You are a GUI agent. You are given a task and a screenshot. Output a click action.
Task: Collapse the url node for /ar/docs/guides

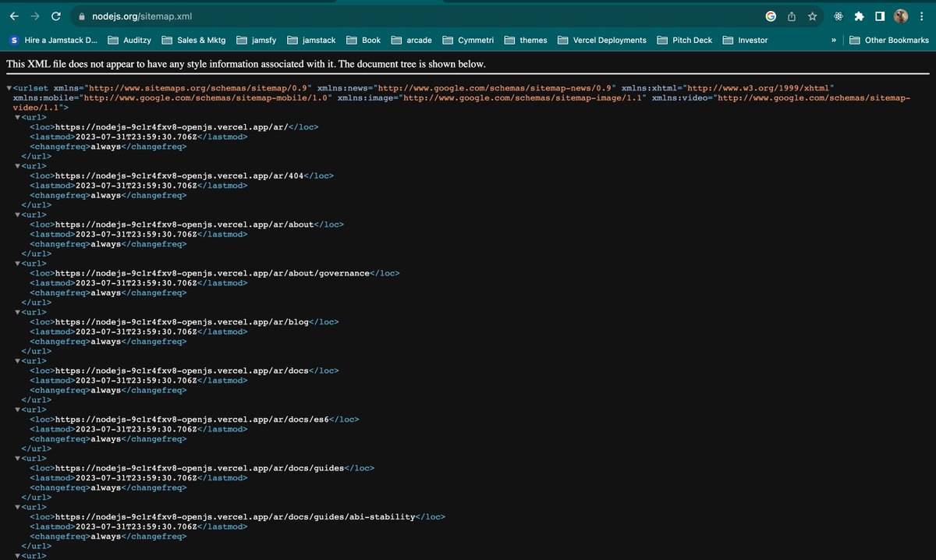coord(18,459)
